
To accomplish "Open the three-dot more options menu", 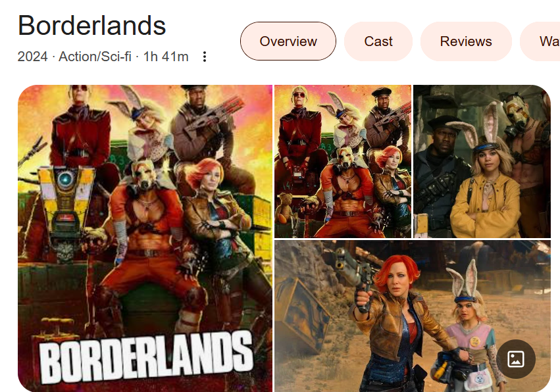I will (204, 57).
